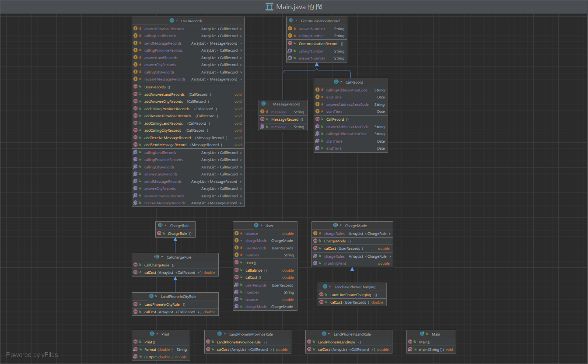Click the diagram icon beside the Main.java title
The image size is (588, 364).
(269, 7)
